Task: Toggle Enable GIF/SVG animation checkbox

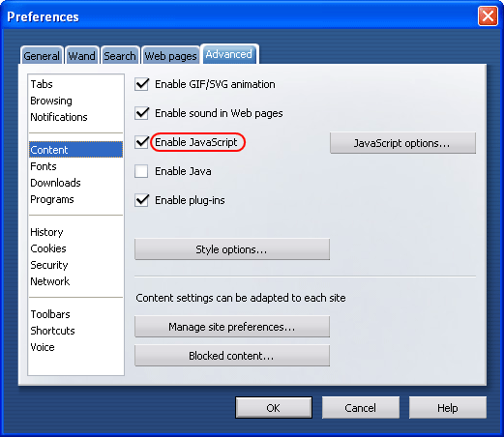Action: coord(141,84)
